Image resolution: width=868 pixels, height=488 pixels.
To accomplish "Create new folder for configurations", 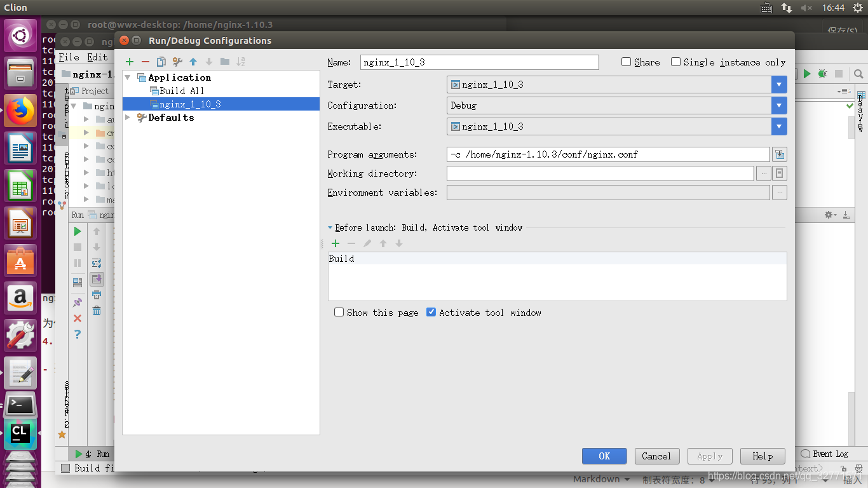I will (225, 62).
